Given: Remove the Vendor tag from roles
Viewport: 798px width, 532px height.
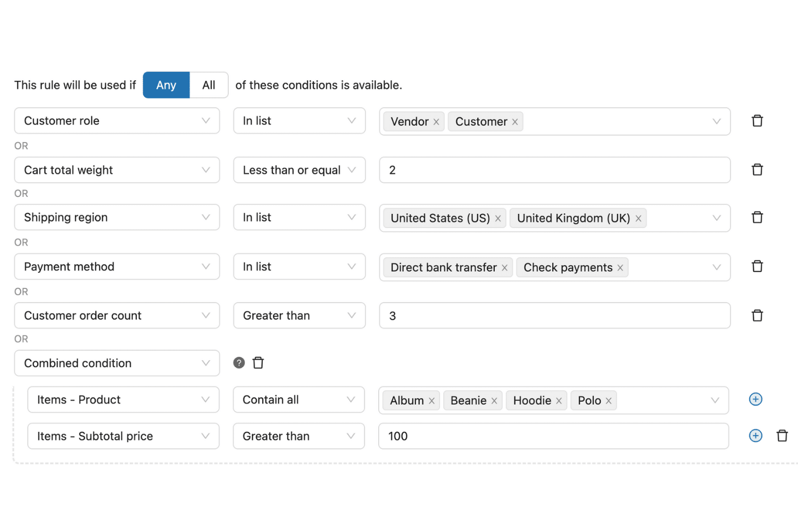Looking at the screenshot, I should pyautogui.click(x=436, y=122).
